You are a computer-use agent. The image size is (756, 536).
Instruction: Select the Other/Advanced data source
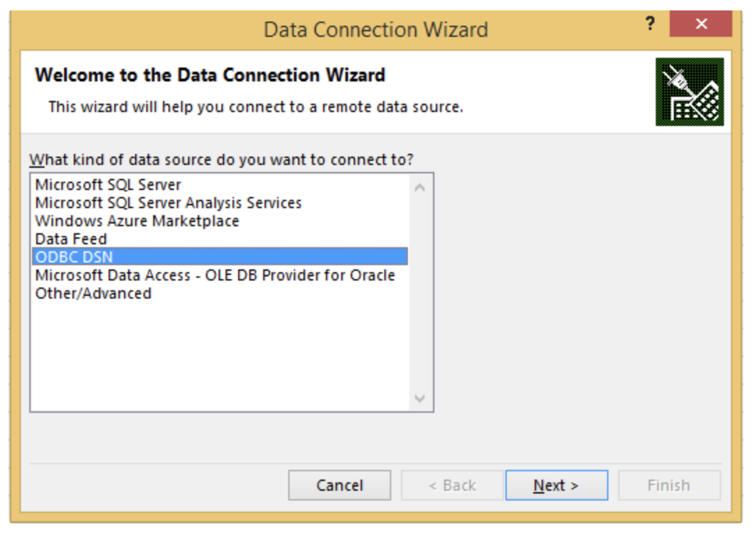coord(93,293)
